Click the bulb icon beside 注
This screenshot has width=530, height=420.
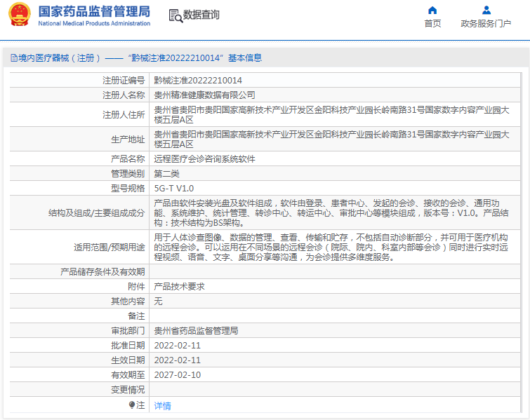pyautogui.click(x=132, y=405)
